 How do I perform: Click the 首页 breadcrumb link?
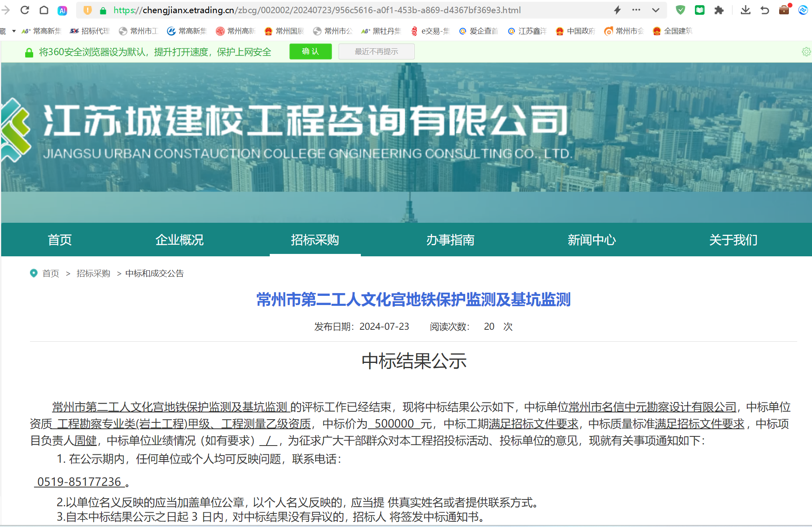[x=51, y=273]
